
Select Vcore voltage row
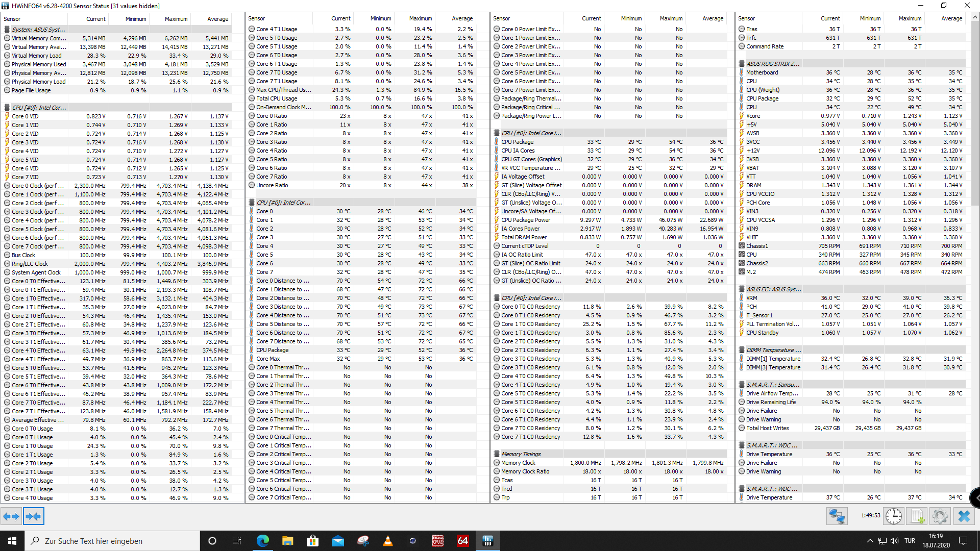(852, 116)
